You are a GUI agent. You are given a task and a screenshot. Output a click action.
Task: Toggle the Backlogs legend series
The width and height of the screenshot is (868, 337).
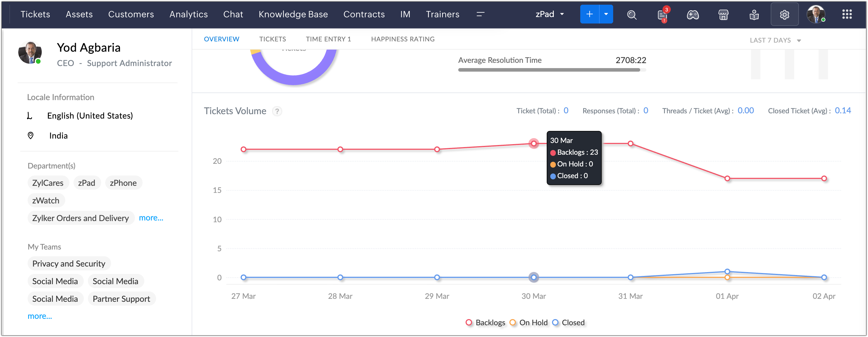click(x=486, y=323)
